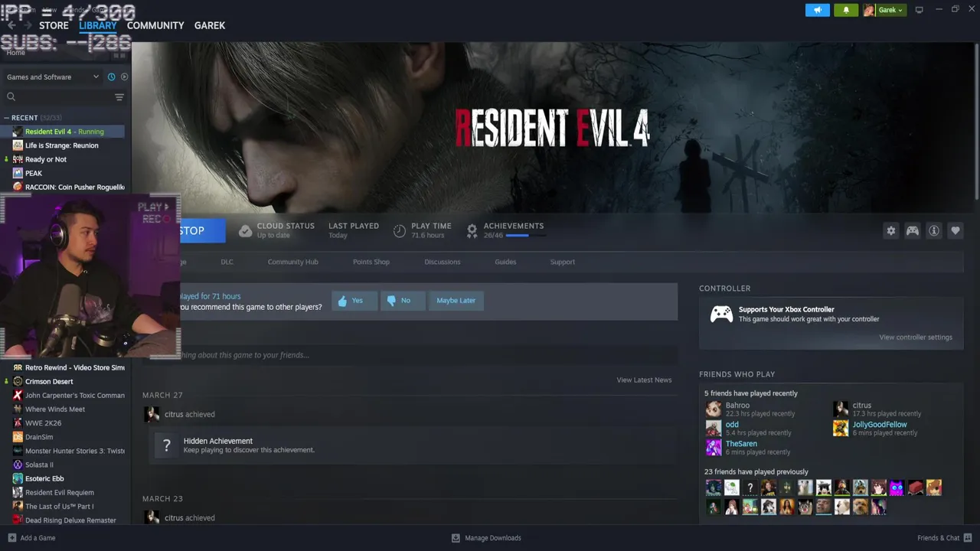This screenshot has width=980, height=551.
Task: Open controller layout gamepad icon
Action: [912, 230]
